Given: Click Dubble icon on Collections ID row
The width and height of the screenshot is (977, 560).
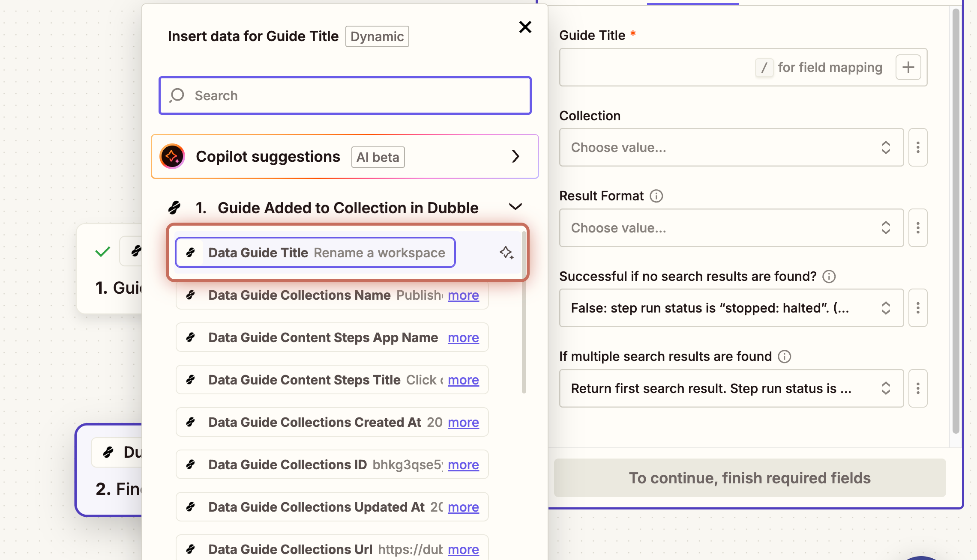Looking at the screenshot, I should tap(191, 465).
